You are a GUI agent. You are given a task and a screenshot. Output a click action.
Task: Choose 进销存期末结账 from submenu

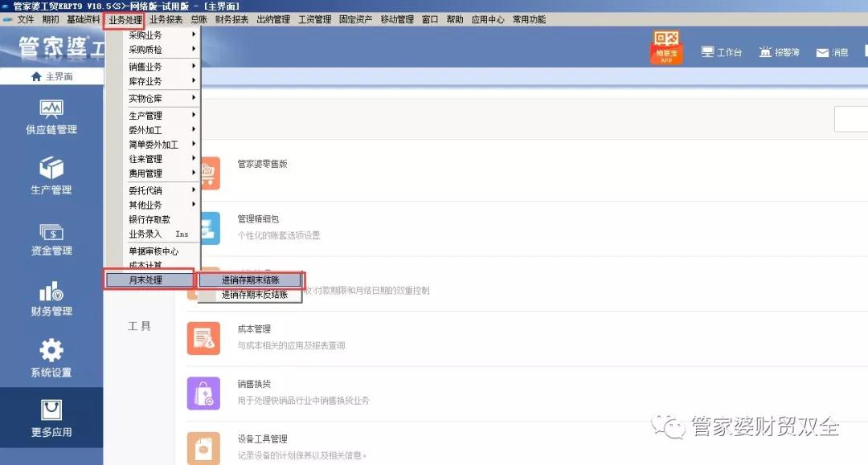point(250,280)
